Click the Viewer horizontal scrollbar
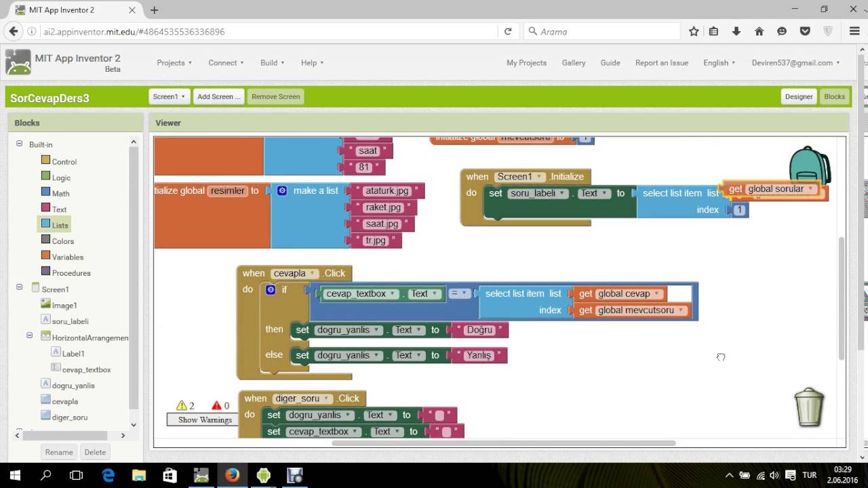The image size is (868, 488). (x=503, y=443)
